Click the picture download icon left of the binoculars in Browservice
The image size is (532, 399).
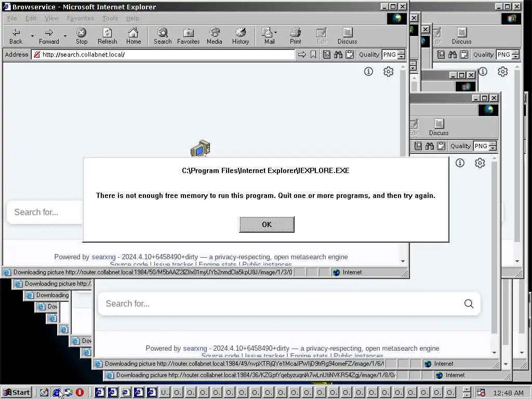326,54
